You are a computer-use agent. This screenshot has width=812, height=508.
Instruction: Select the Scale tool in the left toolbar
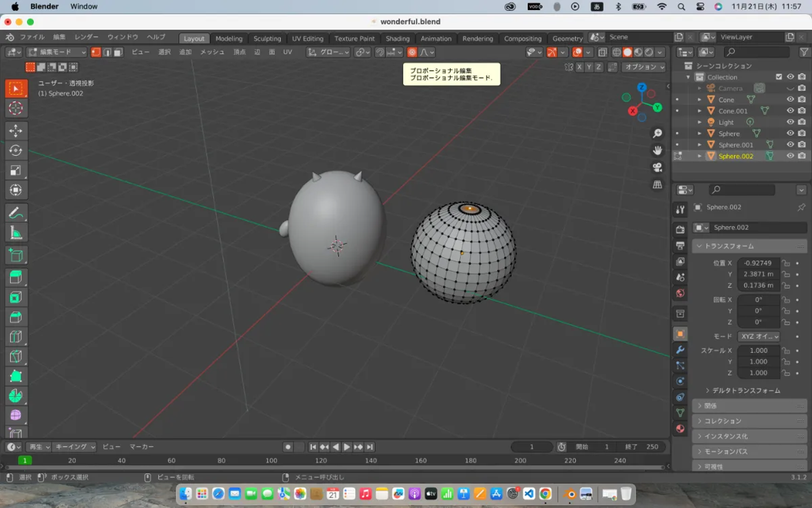point(16,170)
